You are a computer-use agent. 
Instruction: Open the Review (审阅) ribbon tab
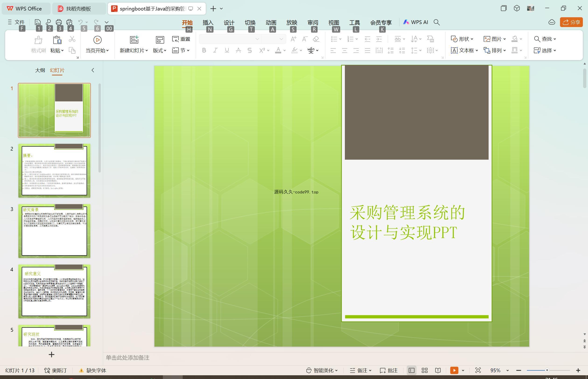(x=313, y=22)
